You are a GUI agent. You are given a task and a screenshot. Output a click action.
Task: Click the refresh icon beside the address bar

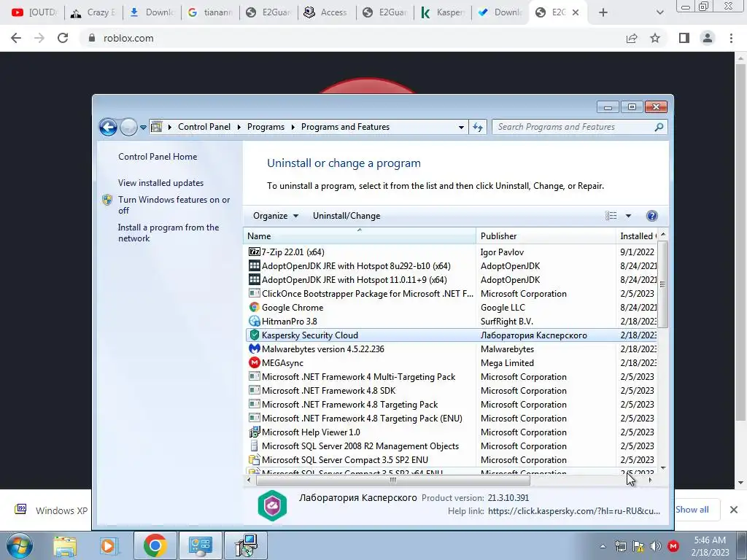pyautogui.click(x=478, y=127)
